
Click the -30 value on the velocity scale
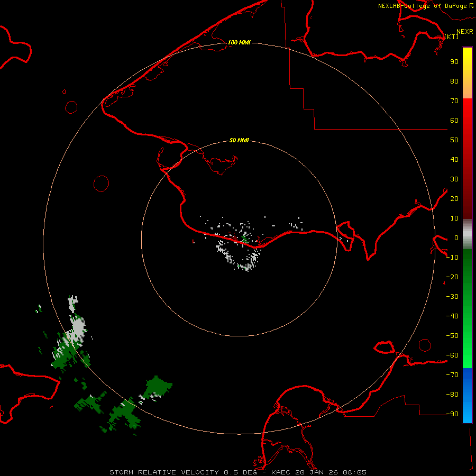click(452, 297)
